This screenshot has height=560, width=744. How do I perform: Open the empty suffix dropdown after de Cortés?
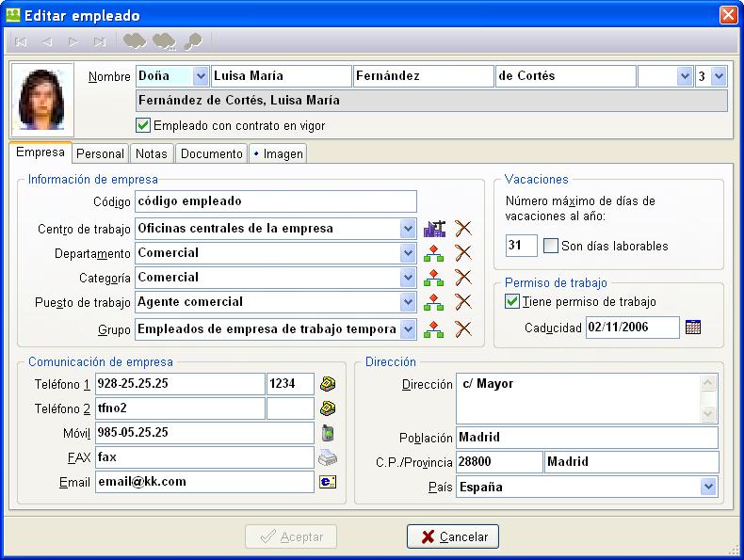pyautogui.click(x=685, y=76)
